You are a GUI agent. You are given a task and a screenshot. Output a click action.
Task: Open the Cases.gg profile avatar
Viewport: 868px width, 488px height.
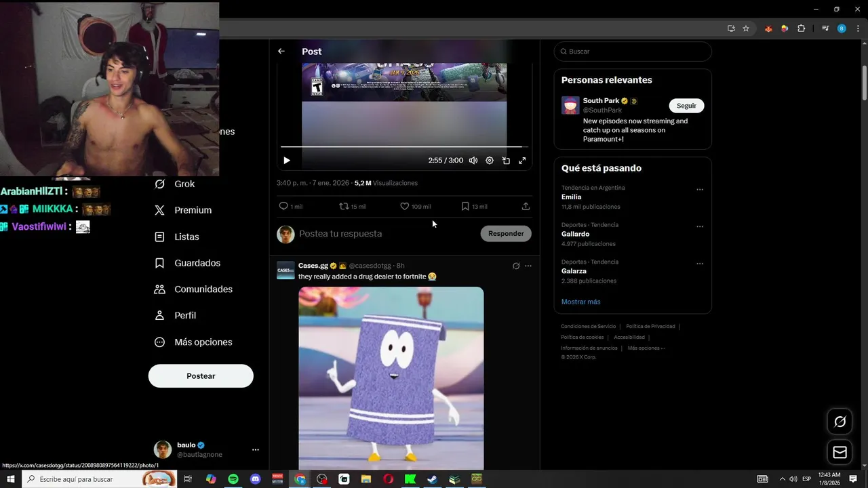(285, 270)
